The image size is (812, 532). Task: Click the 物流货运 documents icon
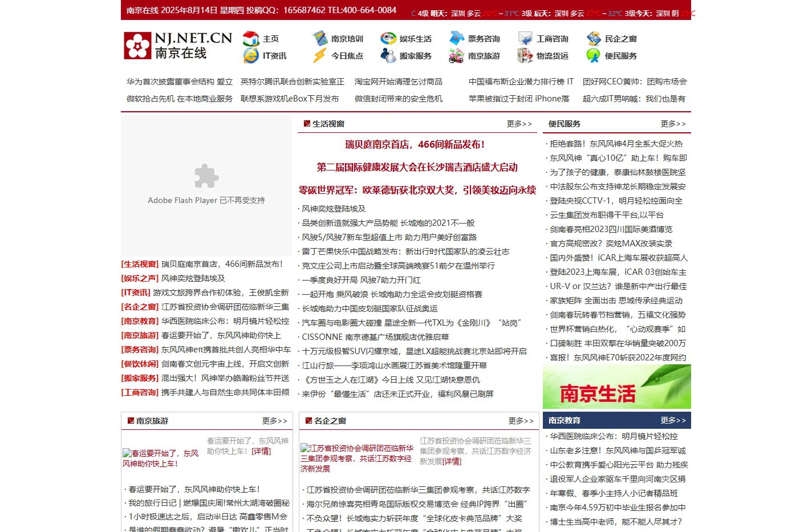click(525, 56)
